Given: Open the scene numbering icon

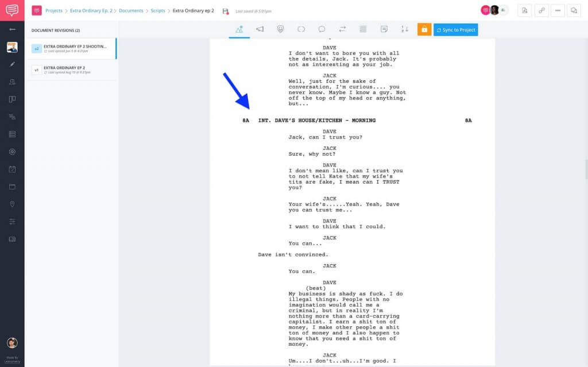Looking at the screenshot, I should 404,29.
